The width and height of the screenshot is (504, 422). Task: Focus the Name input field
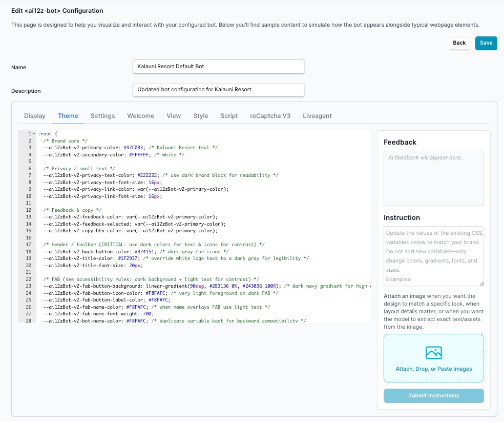point(219,67)
